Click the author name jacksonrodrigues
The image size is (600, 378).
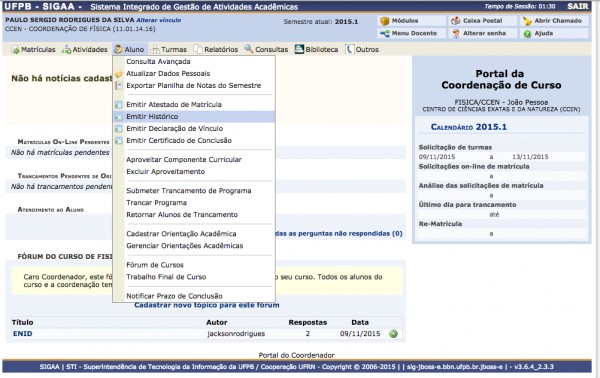pos(236,334)
